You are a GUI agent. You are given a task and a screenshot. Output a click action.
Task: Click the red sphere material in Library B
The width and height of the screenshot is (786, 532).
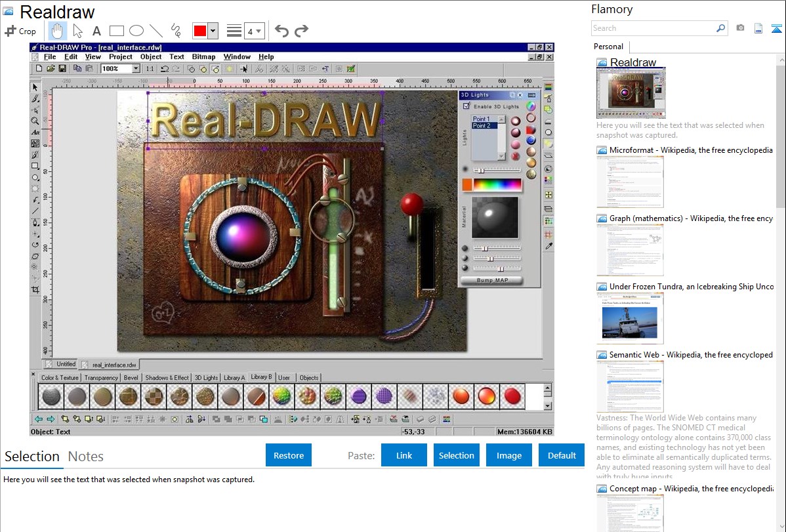click(512, 397)
